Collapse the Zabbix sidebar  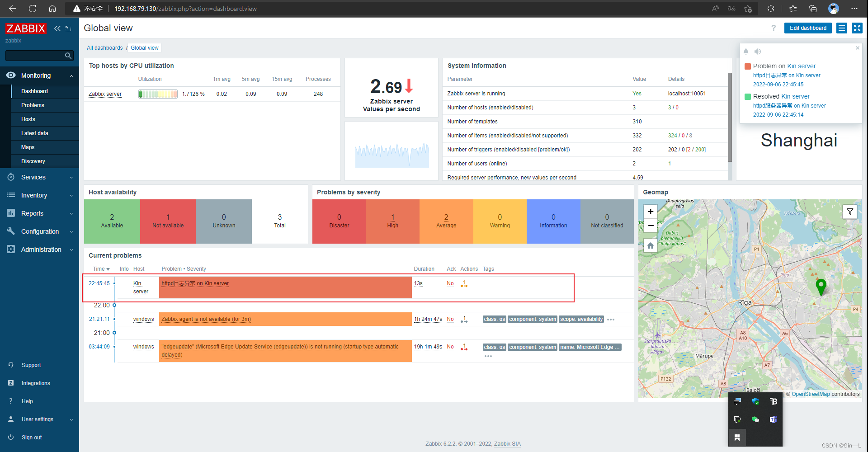pyautogui.click(x=57, y=28)
